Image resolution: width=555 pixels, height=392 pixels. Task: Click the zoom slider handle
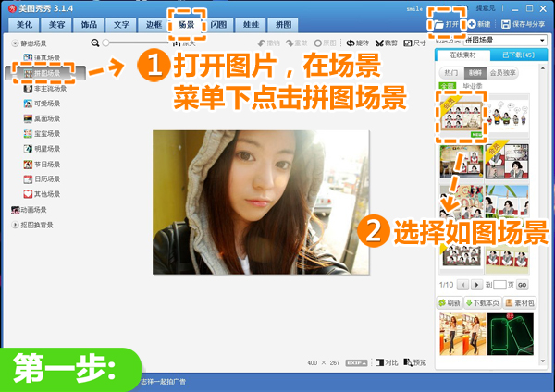(x=105, y=43)
